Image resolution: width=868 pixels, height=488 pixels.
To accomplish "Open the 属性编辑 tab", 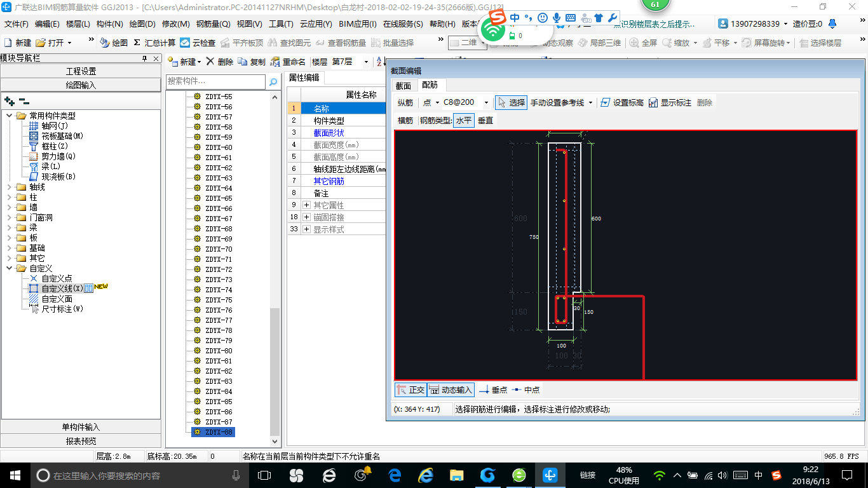I will (304, 78).
